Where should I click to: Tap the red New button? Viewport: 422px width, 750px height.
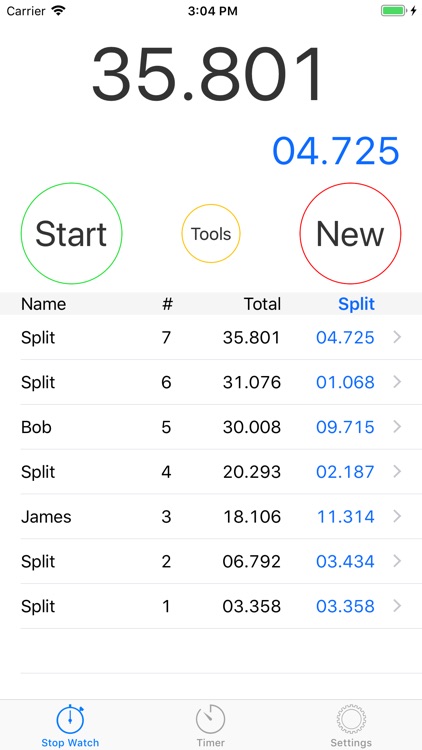coord(350,233)
